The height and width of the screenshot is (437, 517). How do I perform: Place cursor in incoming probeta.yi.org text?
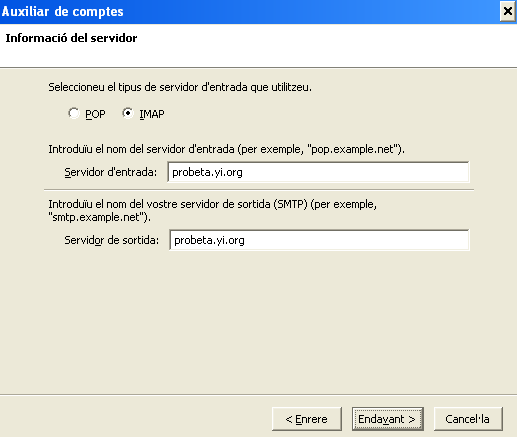pyautogui.click(x=207, y=172)
